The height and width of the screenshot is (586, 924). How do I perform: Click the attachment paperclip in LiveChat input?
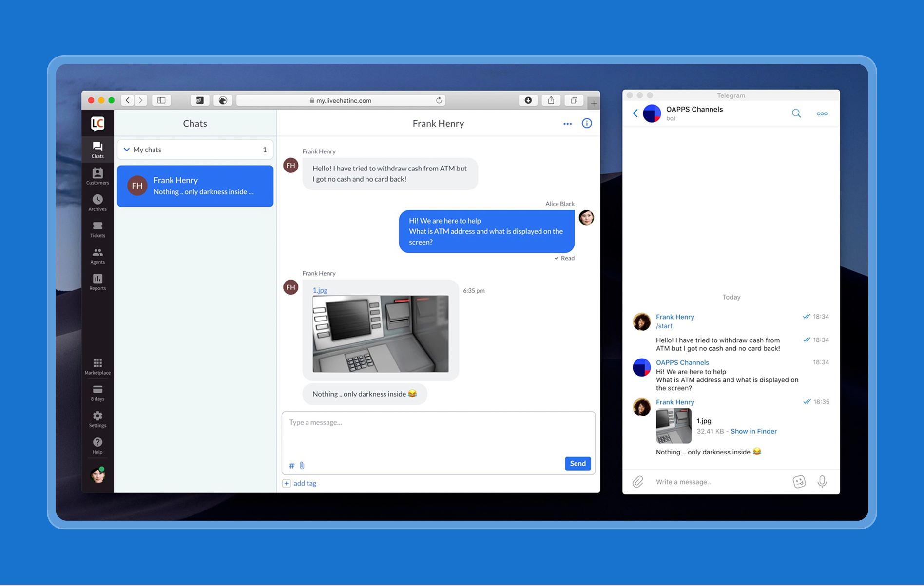pyautogui.click(x=302, y=465)
